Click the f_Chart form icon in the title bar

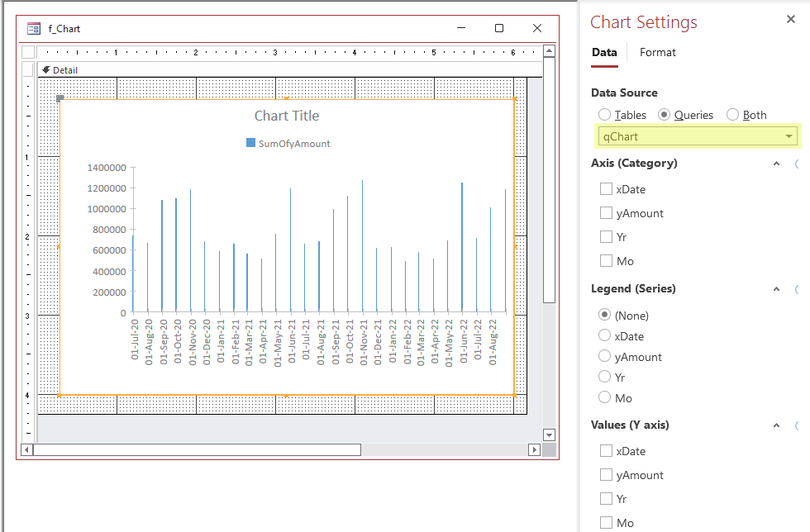click(31, 28)
